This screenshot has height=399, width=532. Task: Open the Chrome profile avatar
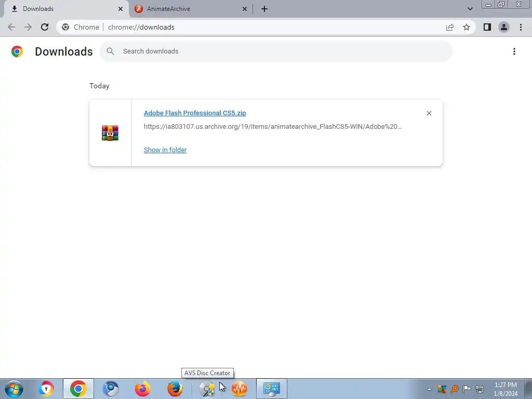[x=504, y=27]
